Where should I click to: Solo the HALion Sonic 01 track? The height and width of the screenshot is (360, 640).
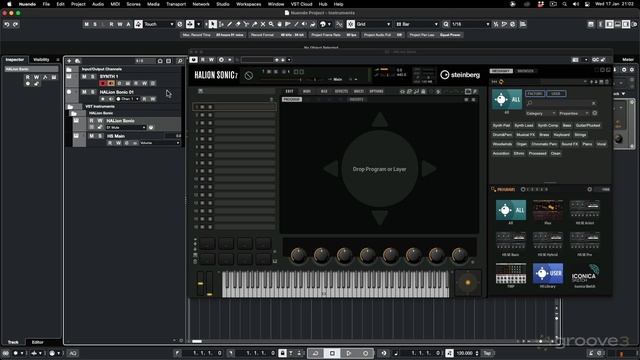(x=93, y=92)
